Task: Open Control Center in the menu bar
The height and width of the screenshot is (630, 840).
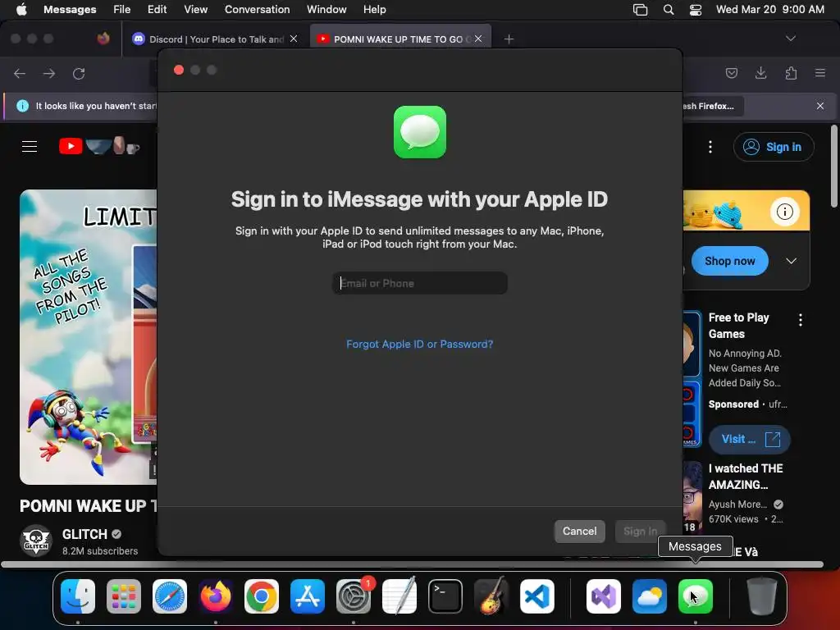Action: tap(696, 10)
